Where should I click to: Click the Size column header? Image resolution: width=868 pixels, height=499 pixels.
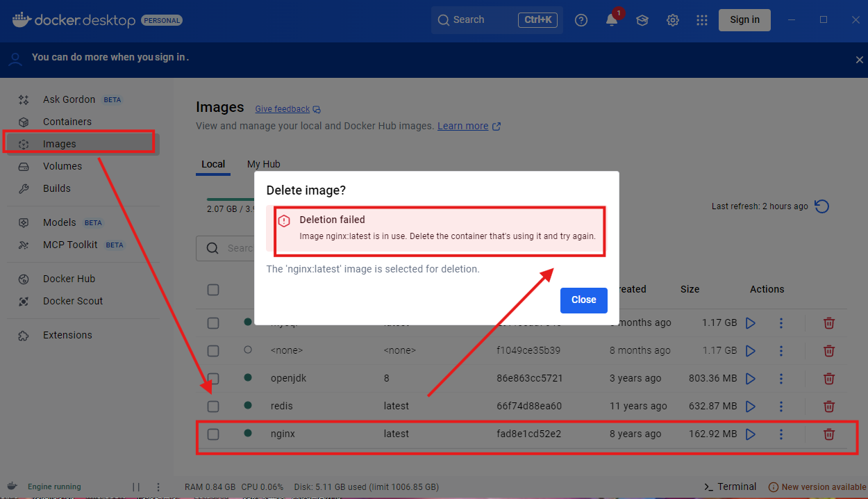coord(690,289)
